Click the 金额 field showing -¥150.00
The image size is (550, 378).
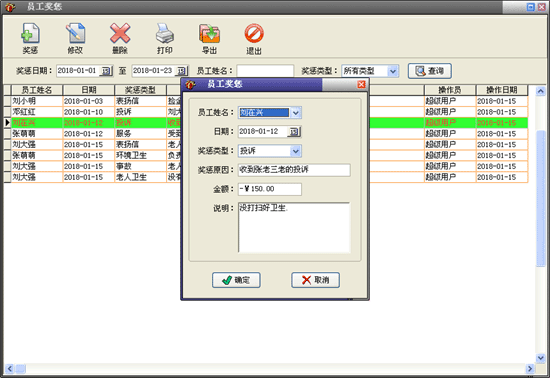point(269,189)
